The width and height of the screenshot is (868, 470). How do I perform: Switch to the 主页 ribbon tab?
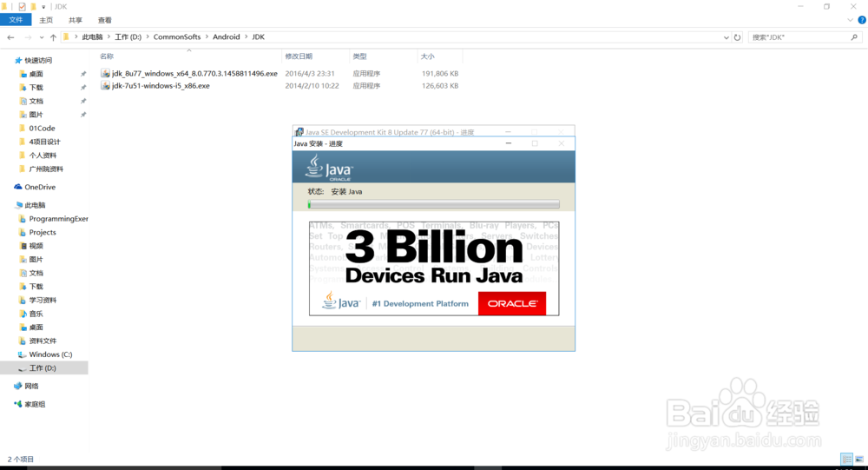pos(46,20)
